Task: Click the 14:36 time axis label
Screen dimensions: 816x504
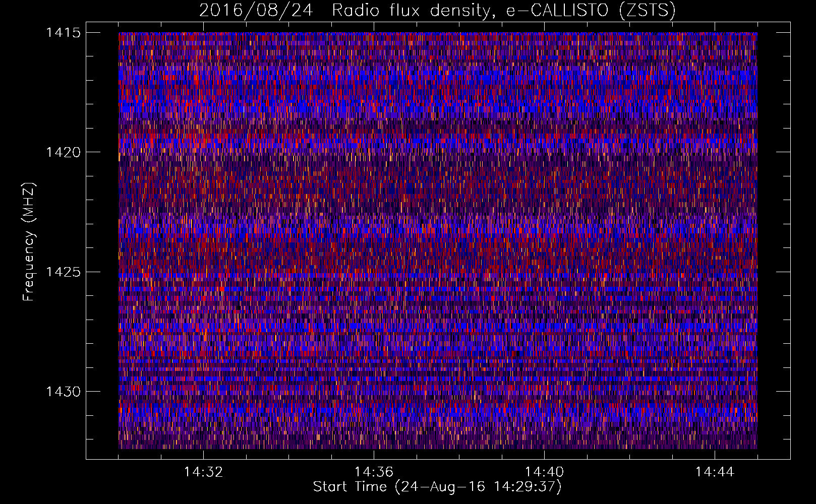Action: (x=374, y=472)
